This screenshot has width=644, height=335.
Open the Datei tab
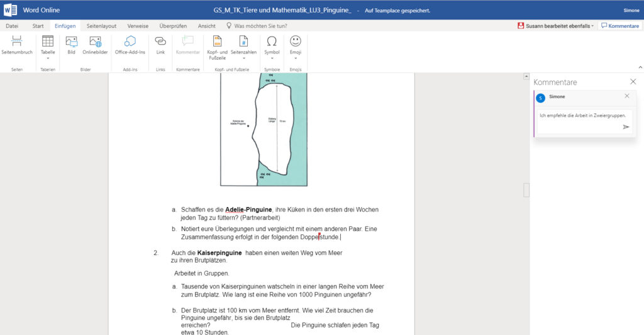click(x=12, y=25)
